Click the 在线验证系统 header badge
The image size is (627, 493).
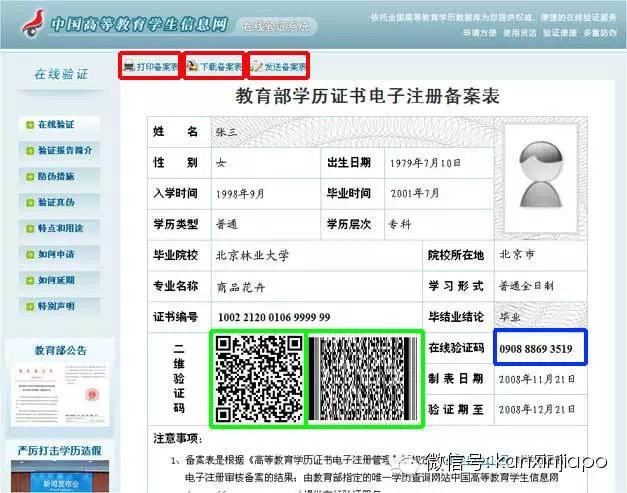point(277,23)
